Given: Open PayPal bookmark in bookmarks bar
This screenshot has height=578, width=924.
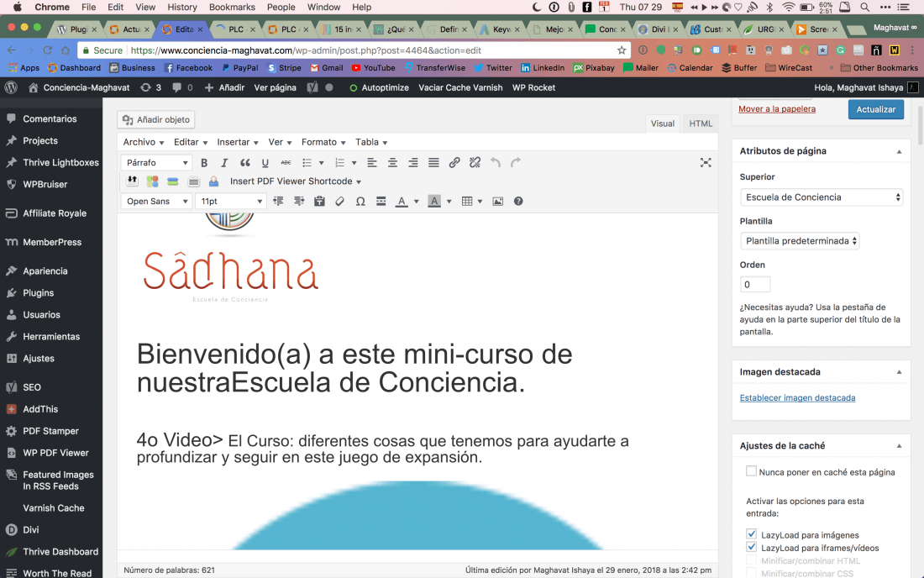Looking at the screenshot, I should [240, 68].
